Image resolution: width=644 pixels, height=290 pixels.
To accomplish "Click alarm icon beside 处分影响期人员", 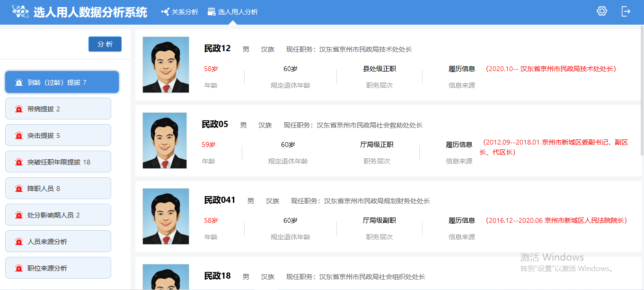I will point(19,215).
